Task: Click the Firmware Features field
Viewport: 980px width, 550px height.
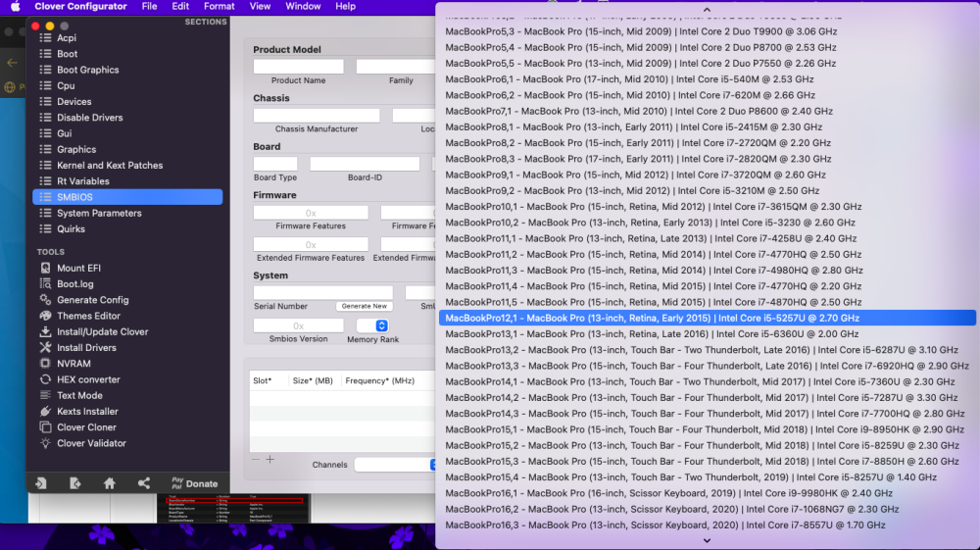Action: coord(311,213)
